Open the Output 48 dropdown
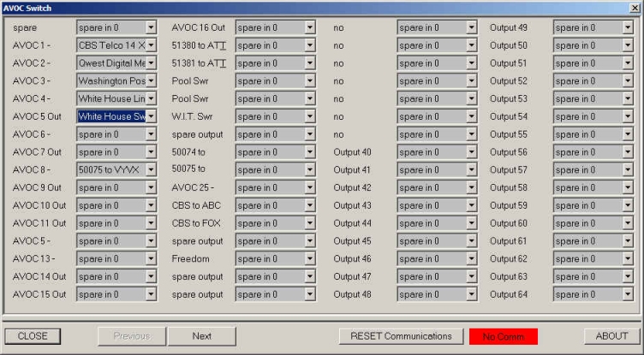Image resolution: width=644 pixels, height=355 pixels. coord(472,294)
